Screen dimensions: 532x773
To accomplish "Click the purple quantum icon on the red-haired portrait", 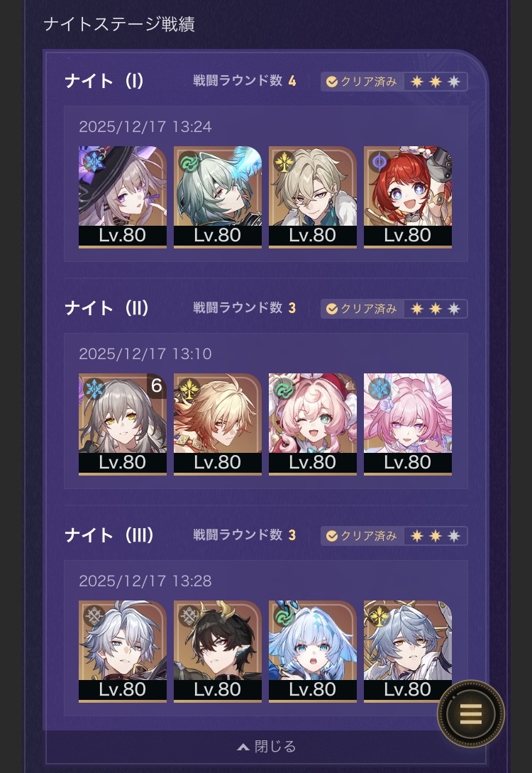I will click(378, 161).
